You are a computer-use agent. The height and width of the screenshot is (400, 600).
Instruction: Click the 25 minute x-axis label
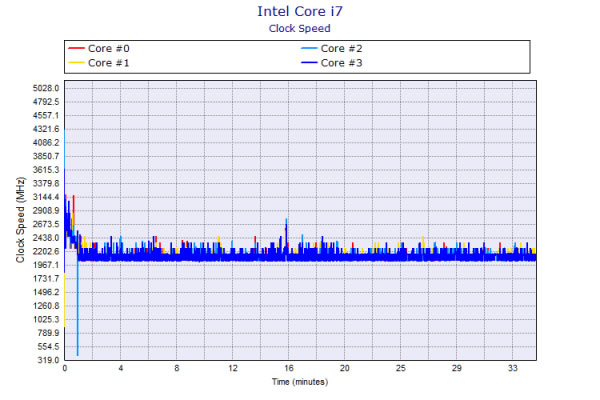coord(400,368)
